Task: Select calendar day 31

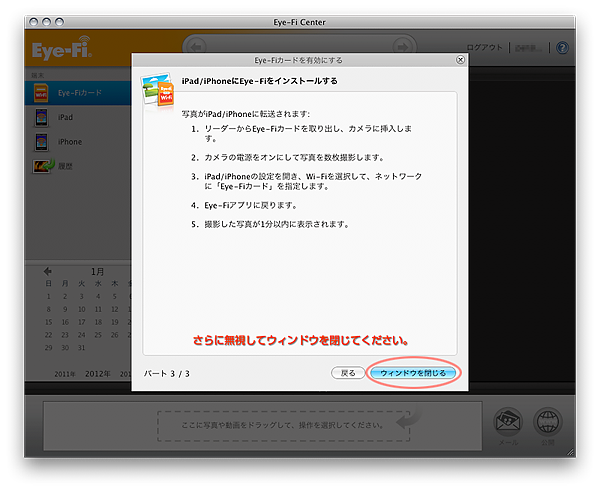Action: point(82,348)
